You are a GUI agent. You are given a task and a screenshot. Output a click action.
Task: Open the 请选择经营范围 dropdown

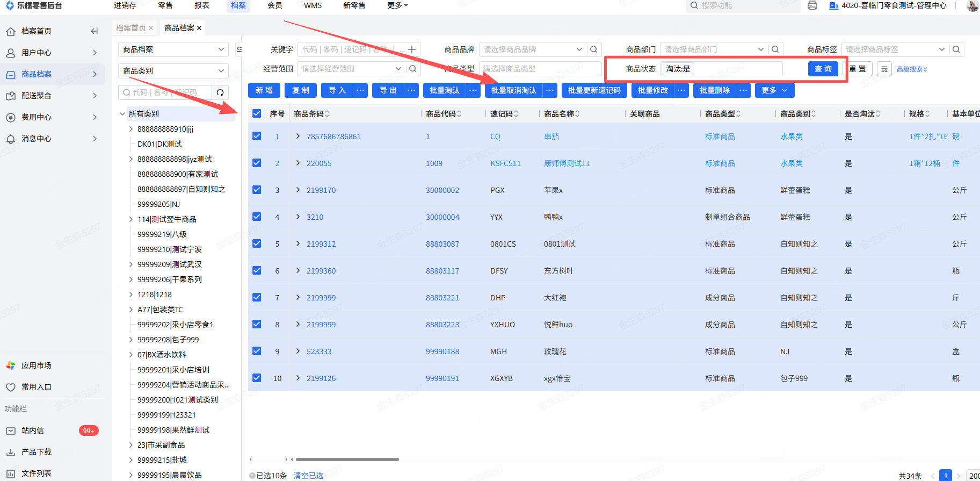(352, 69)
